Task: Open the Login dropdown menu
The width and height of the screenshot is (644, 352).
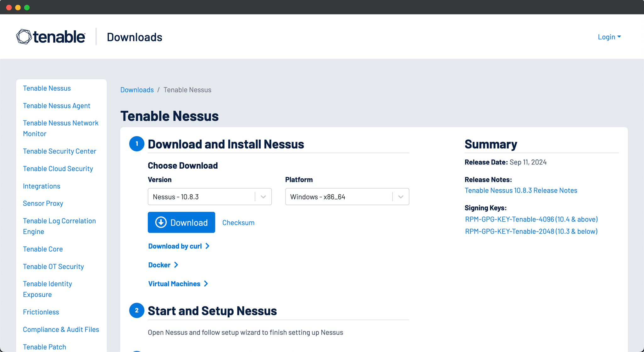Action: pos(609,37)
